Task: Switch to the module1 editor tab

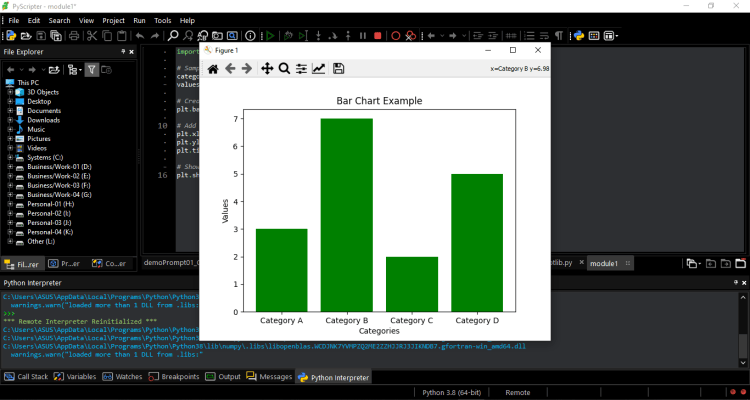Action: [x=610, y=263]
